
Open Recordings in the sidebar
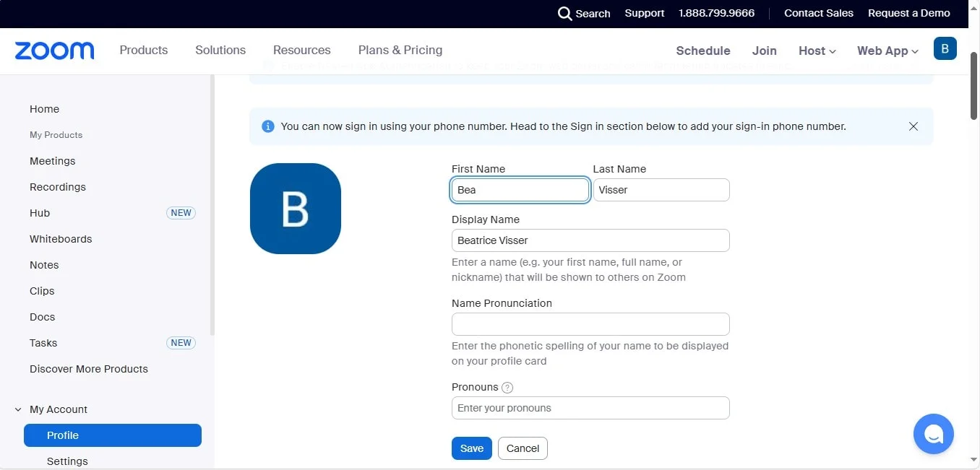[x=58, y=187]
